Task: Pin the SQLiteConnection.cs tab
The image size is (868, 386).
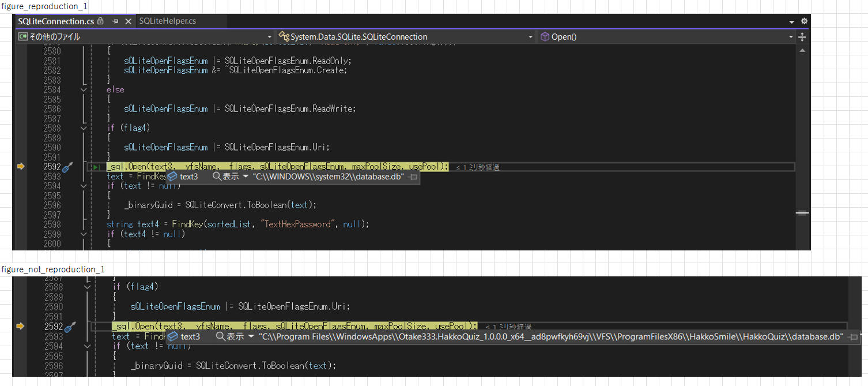Action: (x=115, y=21)
